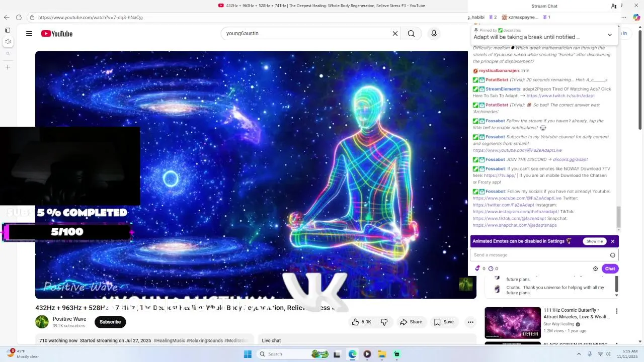Open the emote picker smiley icon

tap(612, 255)
